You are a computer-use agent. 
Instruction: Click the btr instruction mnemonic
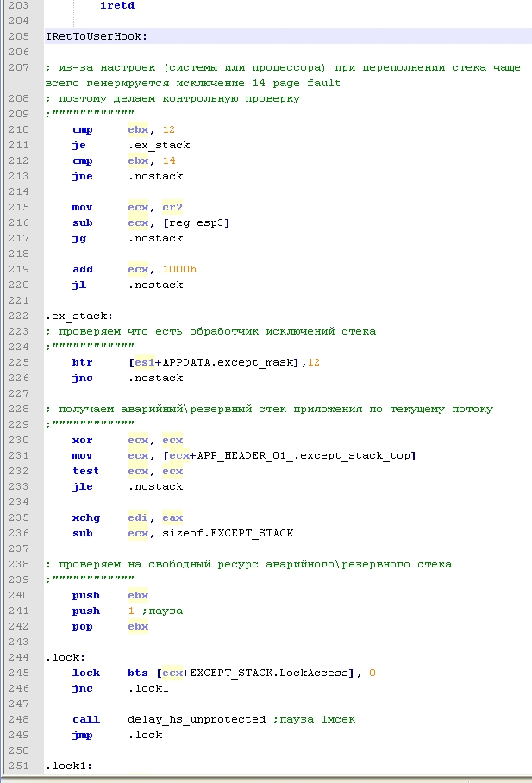click(82, 362)
